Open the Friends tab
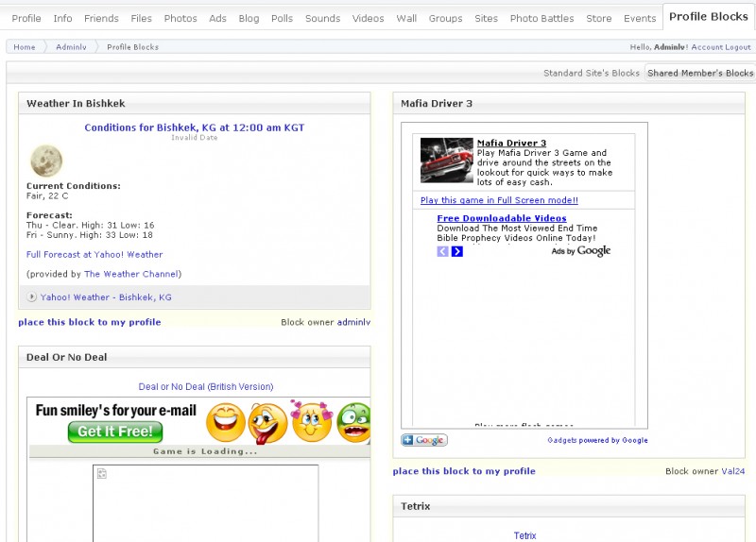The image size is (756, 542). (101, 18)
